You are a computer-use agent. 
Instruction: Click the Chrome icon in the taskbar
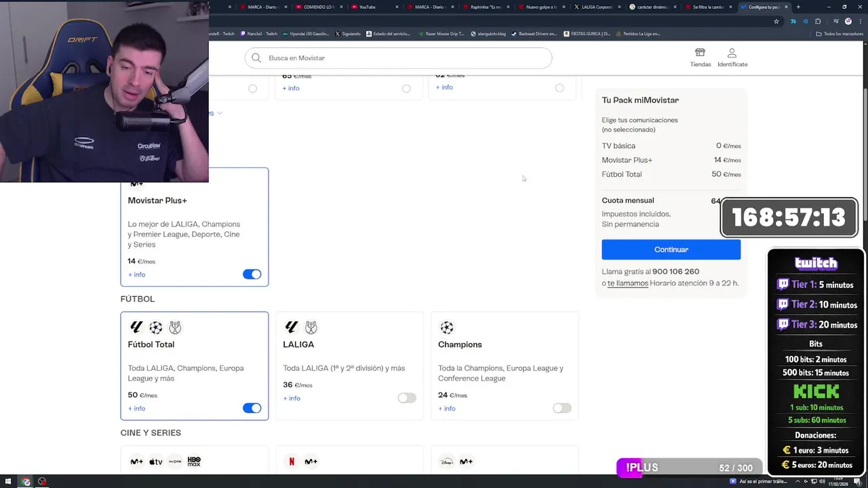click(26, 482)
